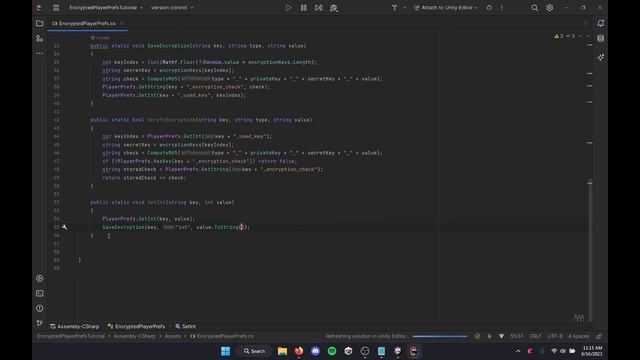Click the VerifyEncryption method name on line 42
This screenshot has width=640, height=360.
click(171, 120)
